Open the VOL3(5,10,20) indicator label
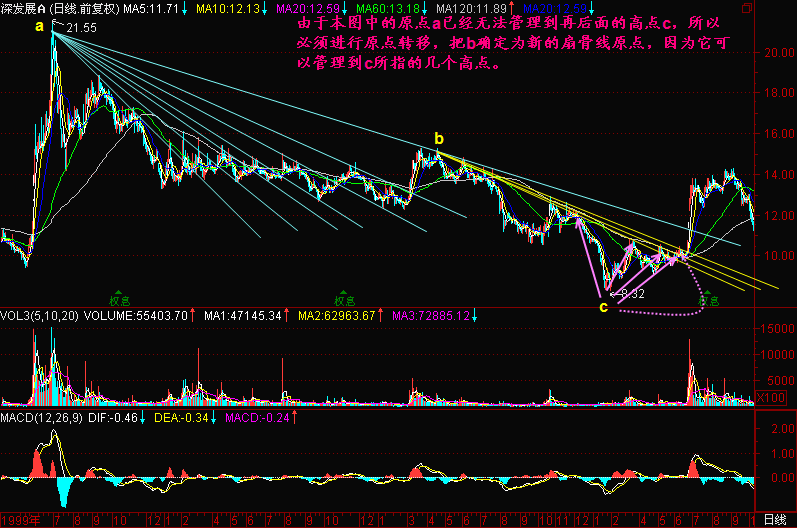The image size is (797, 528). 40,316
